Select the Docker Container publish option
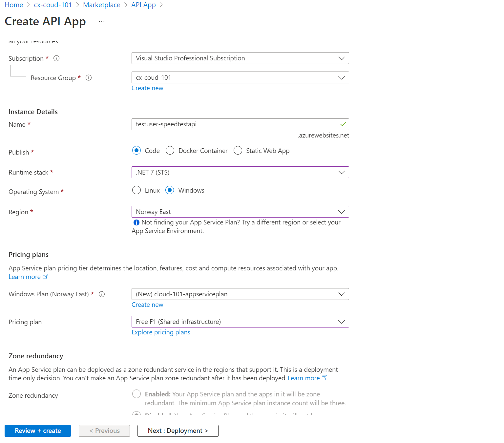 pyautogui.click(x=170, y=151)
